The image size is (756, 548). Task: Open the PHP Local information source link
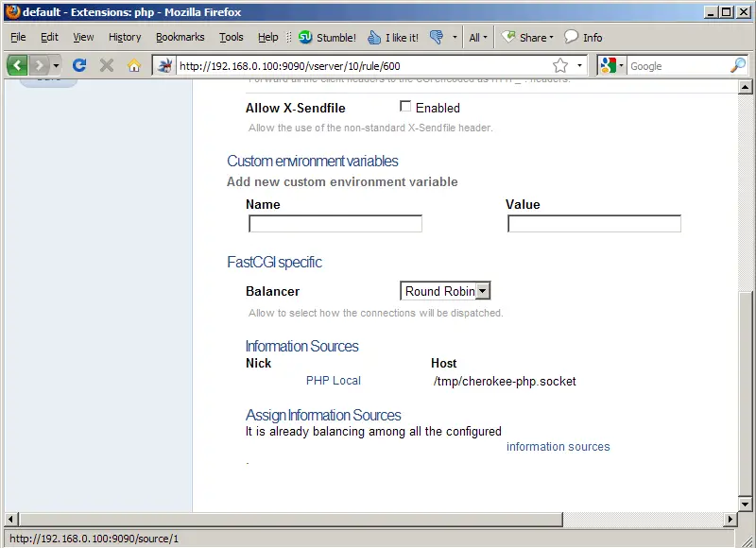334,380
